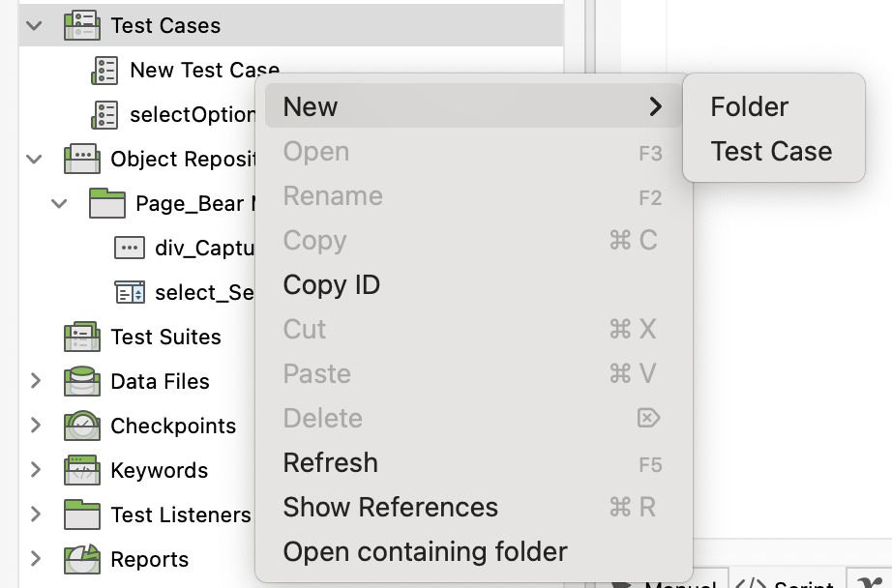
Task: Click Show References in the context menu
Action: (390, 507)
